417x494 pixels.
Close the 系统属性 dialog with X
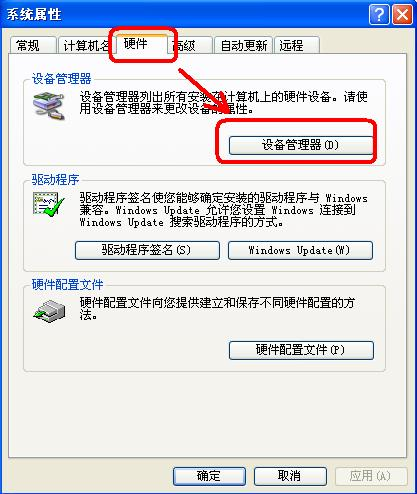click(402, 15)
